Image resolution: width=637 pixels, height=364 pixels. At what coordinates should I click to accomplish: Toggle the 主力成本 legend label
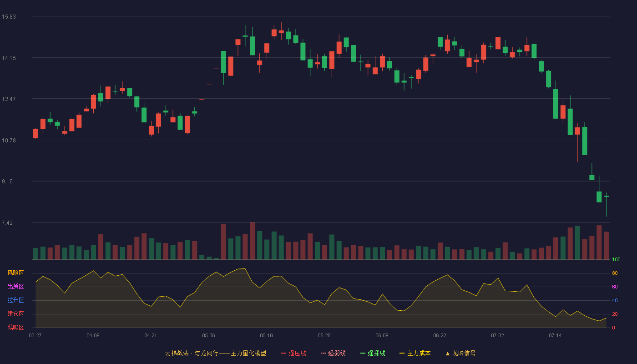[419, 353]
